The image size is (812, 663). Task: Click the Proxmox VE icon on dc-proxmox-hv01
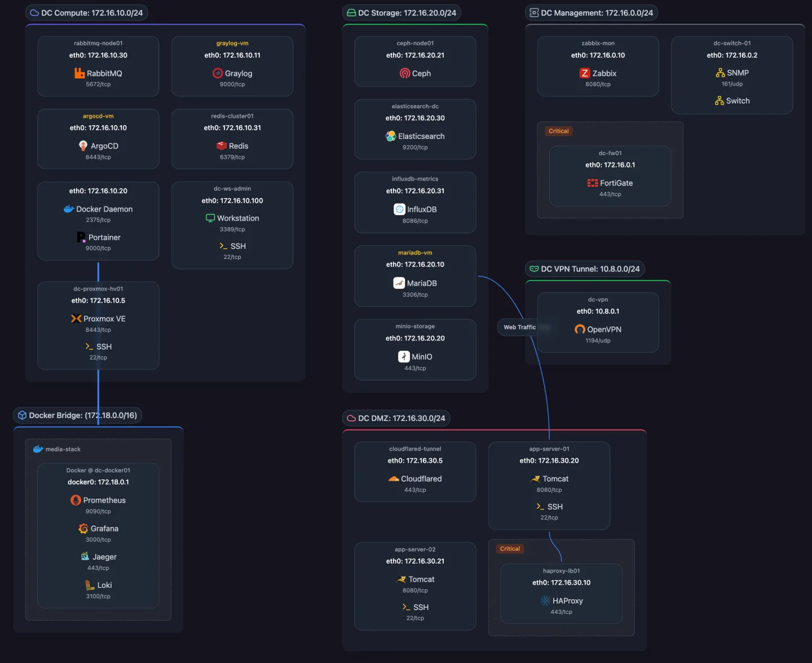77,319
